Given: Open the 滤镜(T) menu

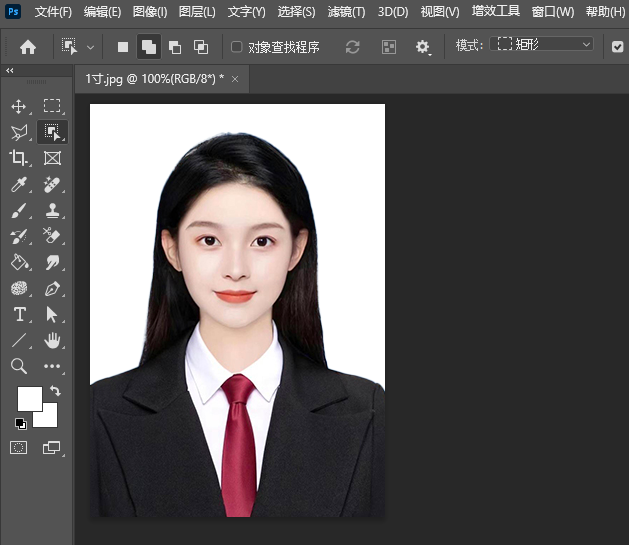Looking at the screenshot, I should (x=346, y=12).
